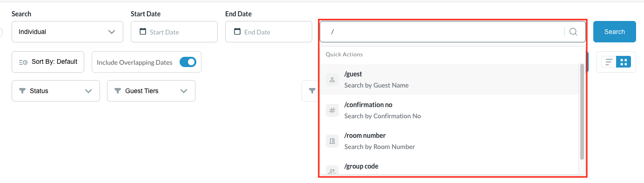
Task: Click calendar icon in End Date field
Action: [x=237, y=32]
